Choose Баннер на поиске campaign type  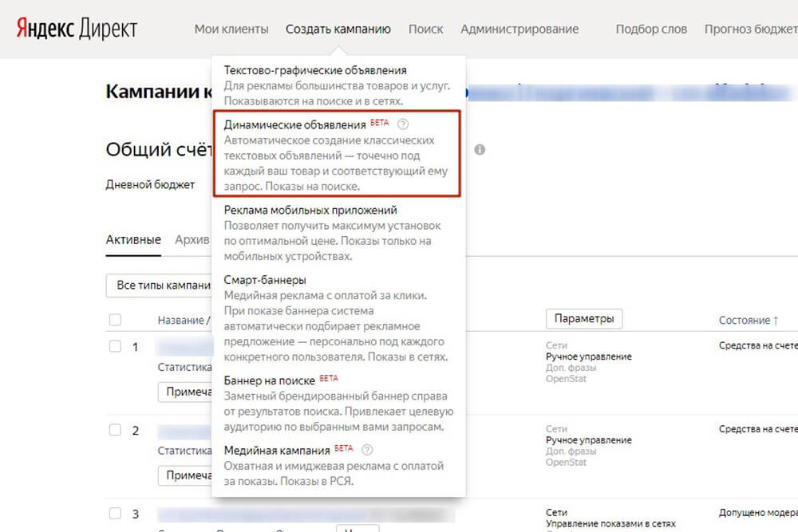(x=269, y=380)
